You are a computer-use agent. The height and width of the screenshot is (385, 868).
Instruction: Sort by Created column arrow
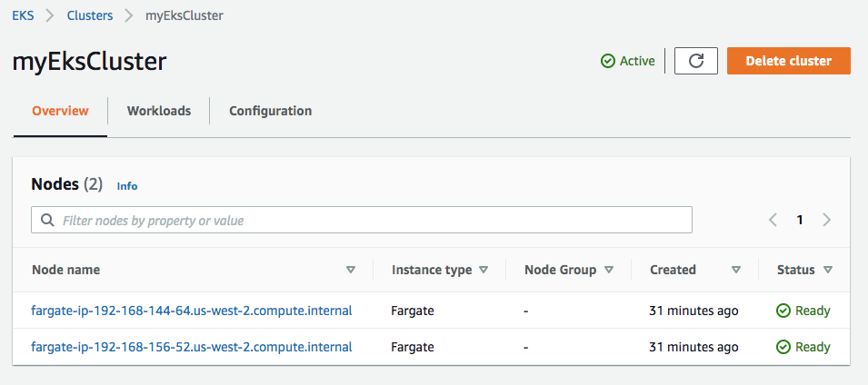(x=735, y=270)
